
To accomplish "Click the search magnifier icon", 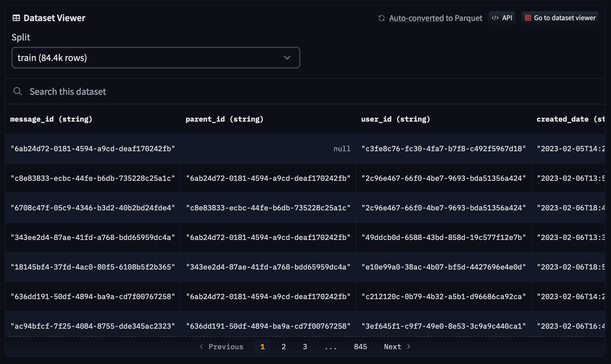I will (18, 91).
